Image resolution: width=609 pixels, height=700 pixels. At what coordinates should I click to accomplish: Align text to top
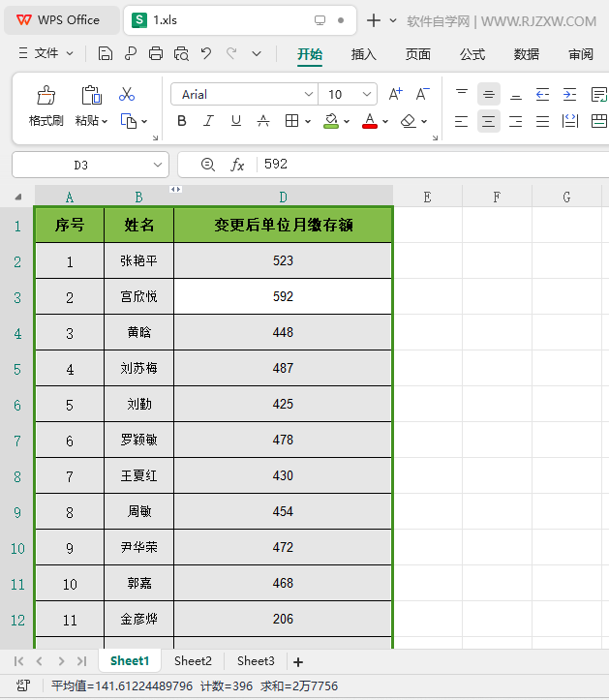461,94
